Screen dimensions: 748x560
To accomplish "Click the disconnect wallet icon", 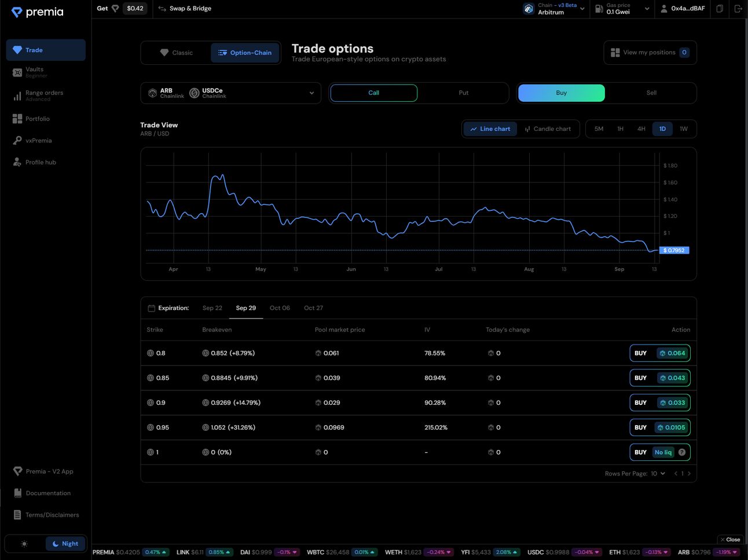I will click(x=738, y=9).
